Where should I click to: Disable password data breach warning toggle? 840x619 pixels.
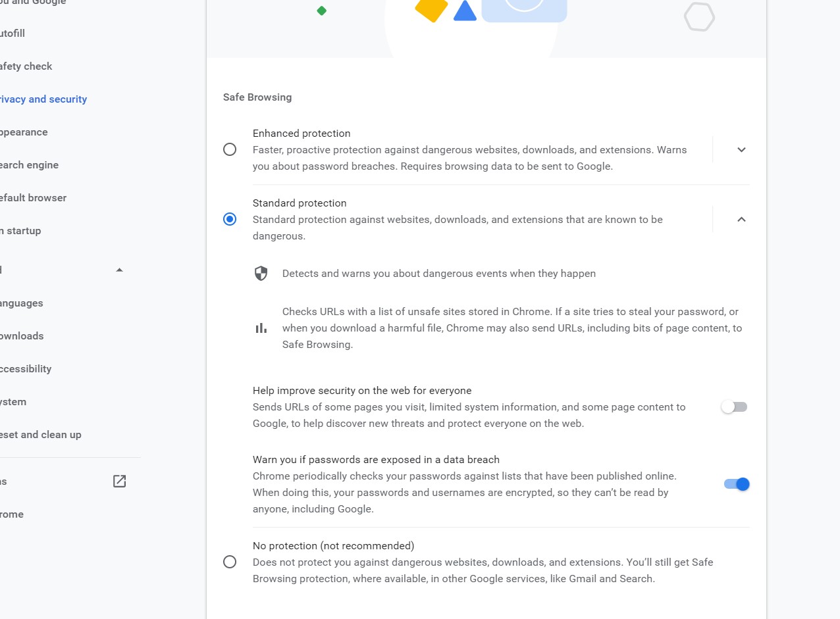(737, 484)
